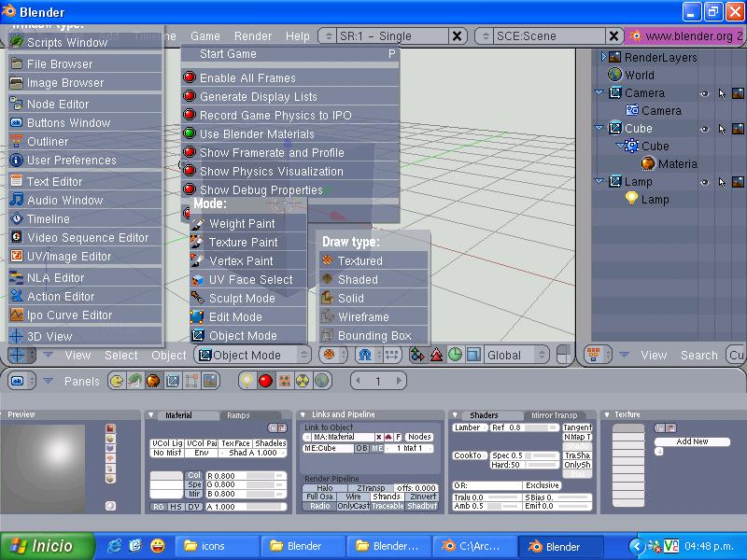The height and width of the screenshot is (560, 747).
Task: Toggle Show Physics Visualization
Action: click(290, 171)
